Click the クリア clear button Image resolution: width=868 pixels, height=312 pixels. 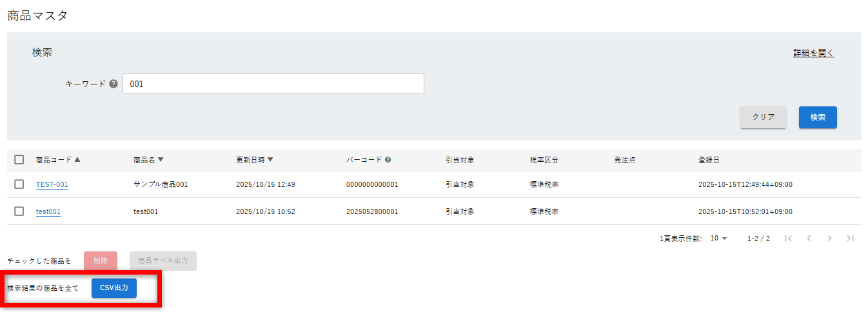click(x=763, y=117)
